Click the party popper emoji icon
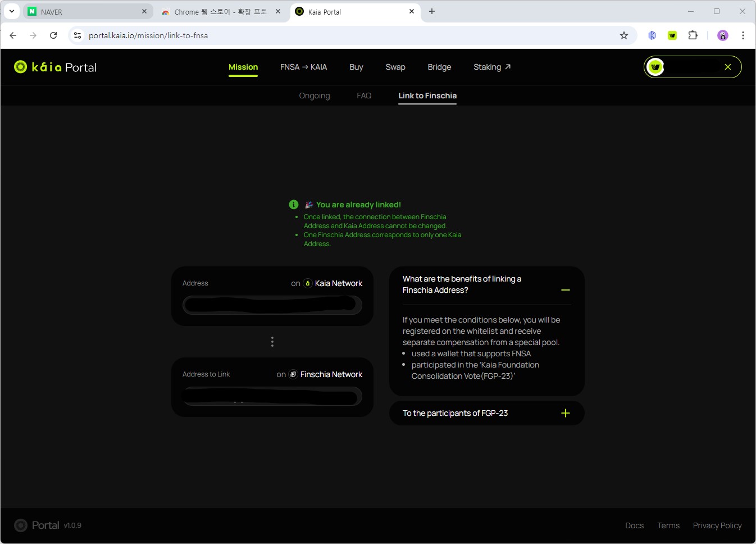Screen dimensions: 756x544 tap(309, 205)
